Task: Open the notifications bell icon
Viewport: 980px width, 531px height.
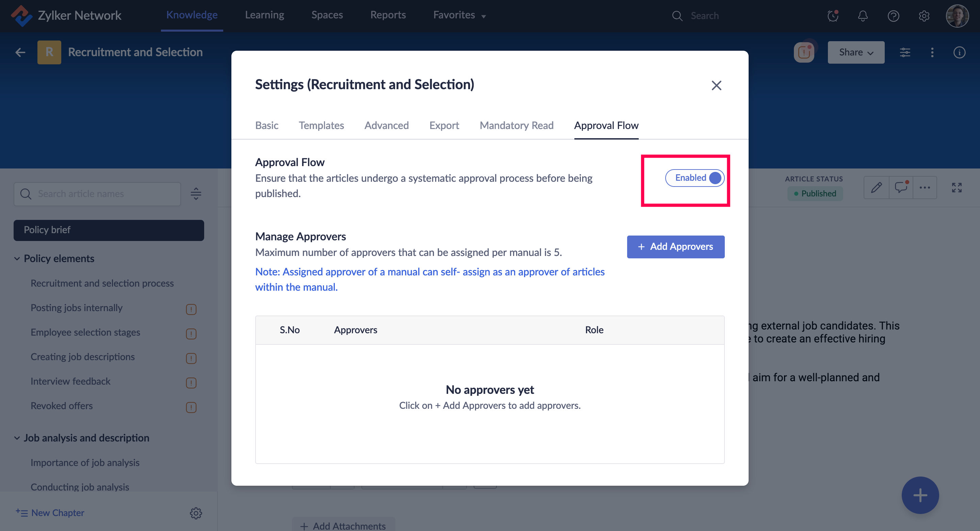Action: tap(863, 16)
